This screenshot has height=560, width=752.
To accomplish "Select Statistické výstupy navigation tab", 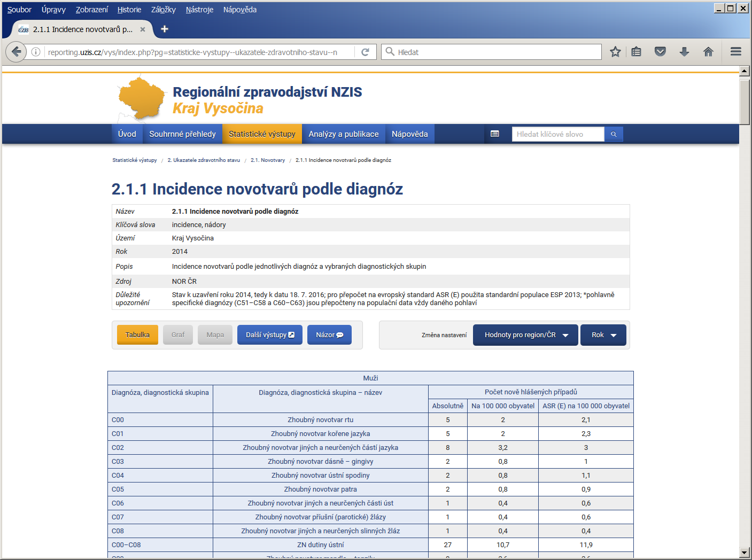I will tap(262, 134).
